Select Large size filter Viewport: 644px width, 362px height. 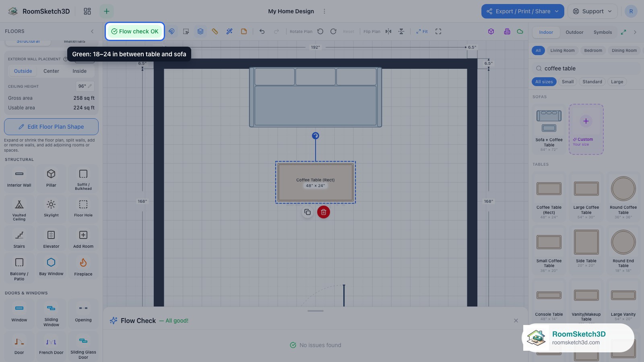(617, 82)
